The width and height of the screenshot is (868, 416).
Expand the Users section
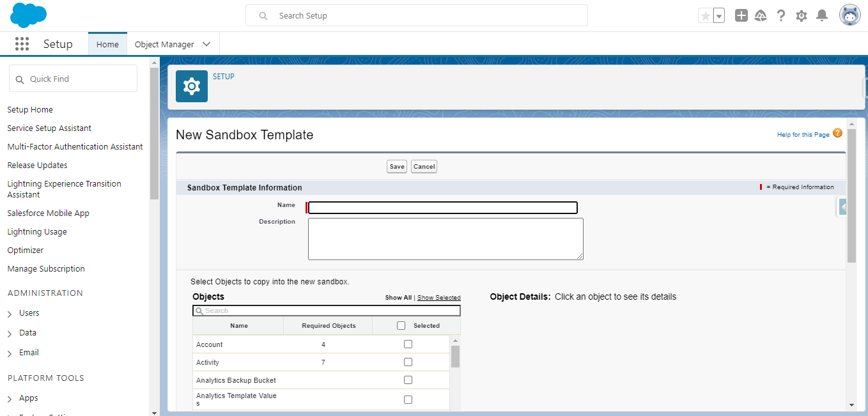[10, 314]
